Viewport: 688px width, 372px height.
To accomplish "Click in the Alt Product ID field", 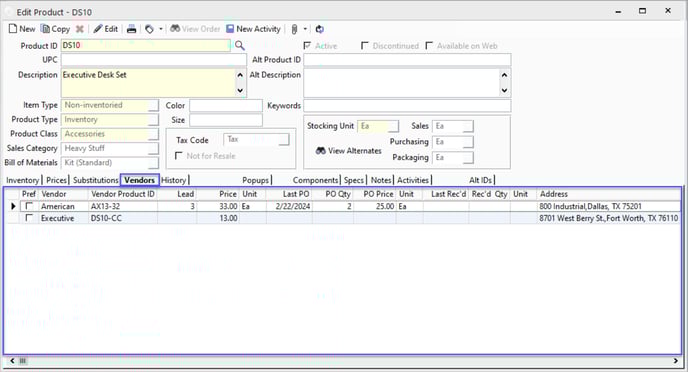I will [x=407, y=60].
